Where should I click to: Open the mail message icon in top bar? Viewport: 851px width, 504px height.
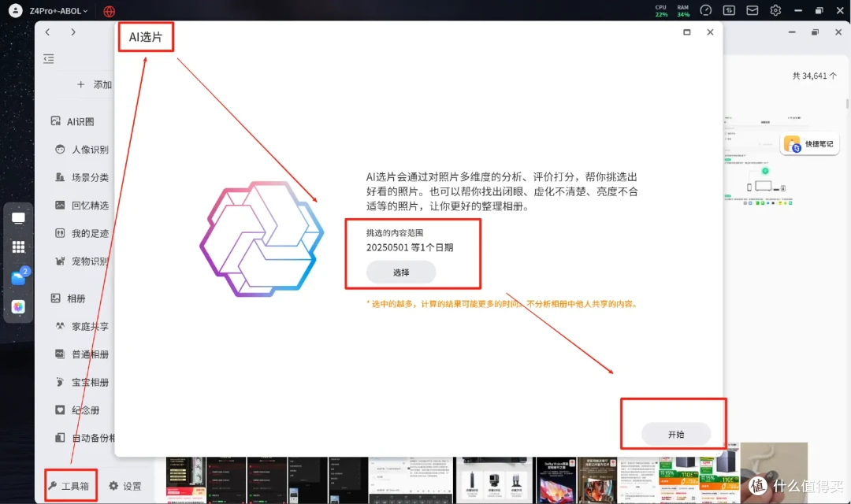pos(753,10)
